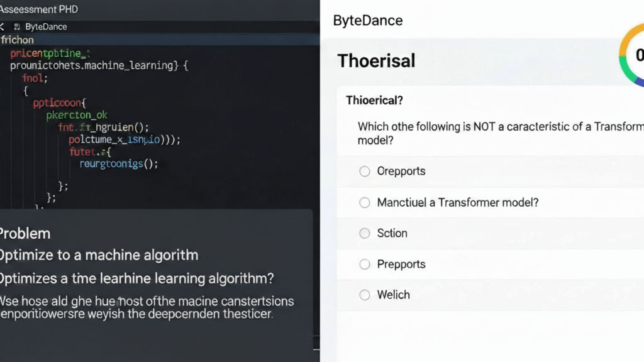The width and height of the screenshot is (644, 362).
Task: Select the Orepports radio button
Action: pos(364,171)
